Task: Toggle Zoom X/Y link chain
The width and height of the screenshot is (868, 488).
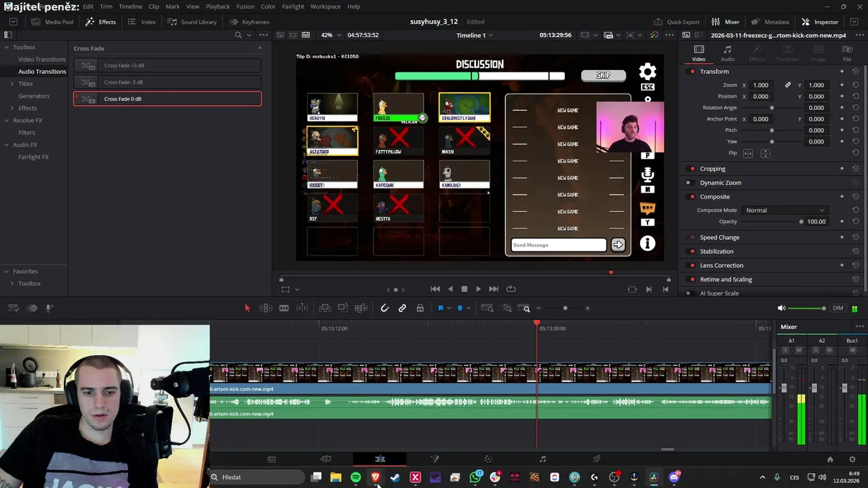Action: click(788, 85)
